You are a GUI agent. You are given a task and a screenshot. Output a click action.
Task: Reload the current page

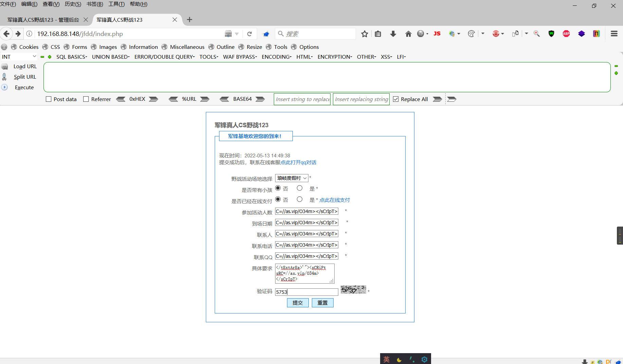249,34
